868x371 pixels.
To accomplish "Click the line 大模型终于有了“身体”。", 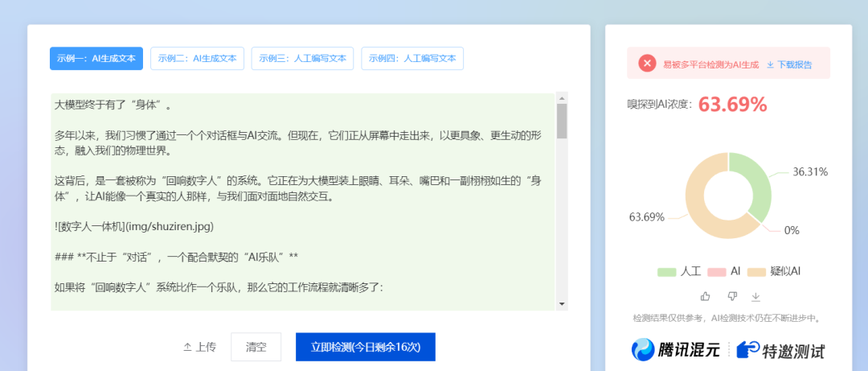I will tap(115, 105).
